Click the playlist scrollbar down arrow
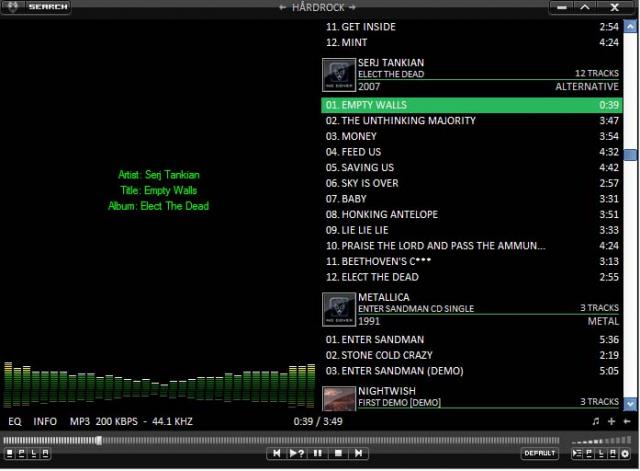 (x=631, y=404)
